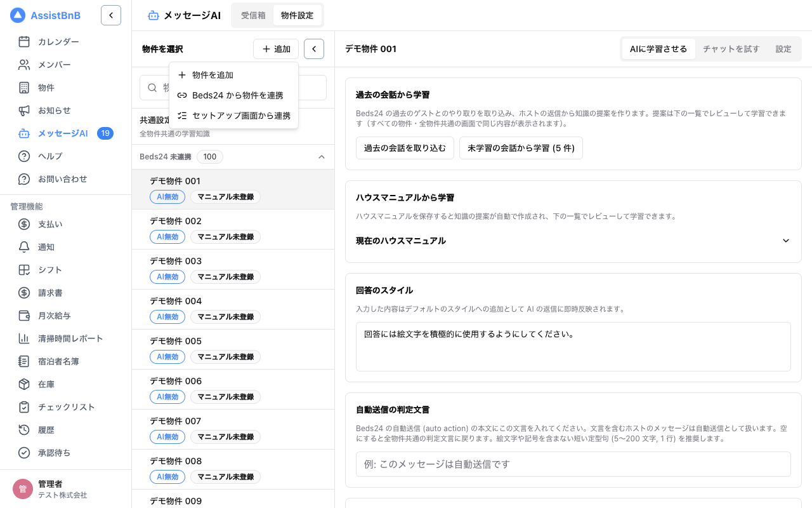The height and width of the screenshot is (508, 812).
Task: Go to 物件 in the sidebar
Action: [x=66, y=88]
